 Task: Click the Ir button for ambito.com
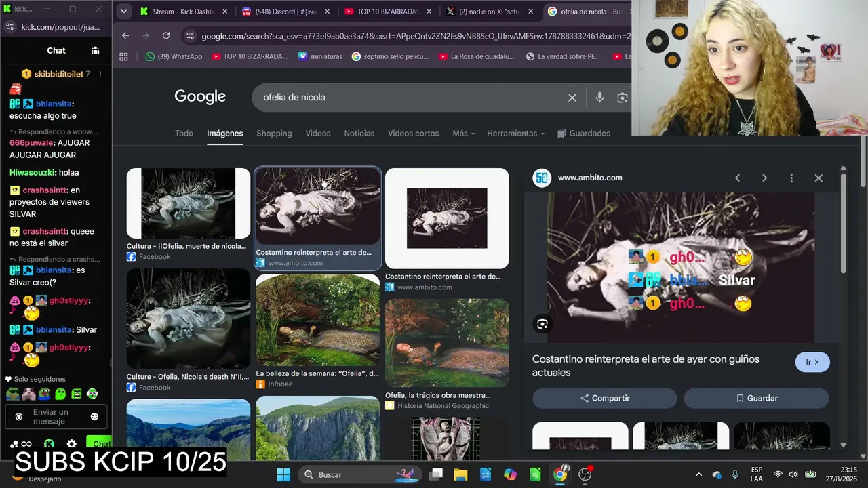tap(812, 362)
